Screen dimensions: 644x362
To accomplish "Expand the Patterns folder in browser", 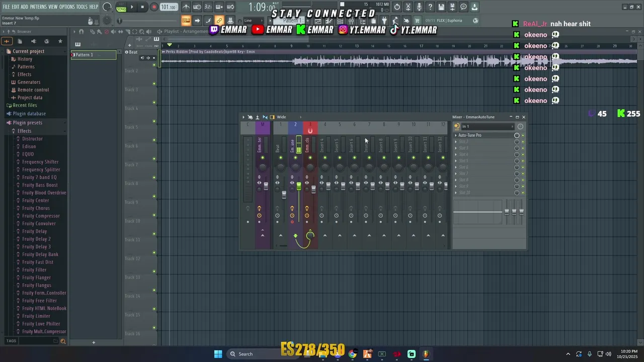I will coord(26,66).
